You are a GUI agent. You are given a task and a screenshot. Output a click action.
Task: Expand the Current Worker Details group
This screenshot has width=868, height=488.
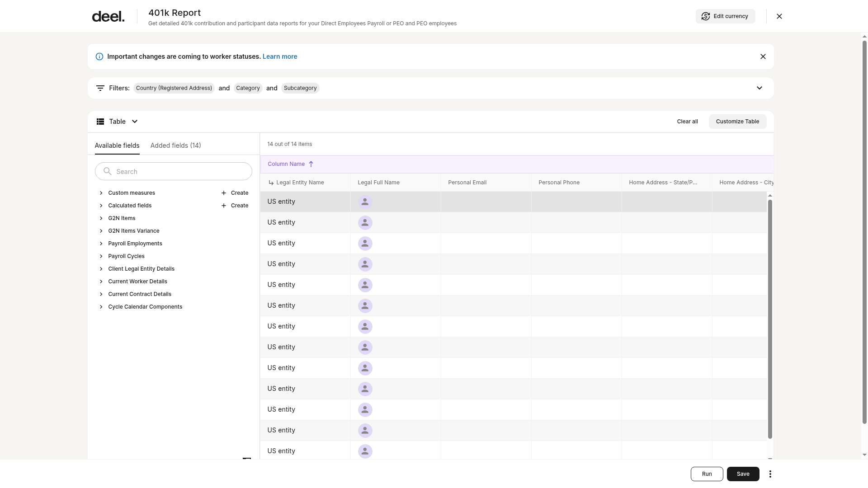pyautogui.click(x=101, y=282)
